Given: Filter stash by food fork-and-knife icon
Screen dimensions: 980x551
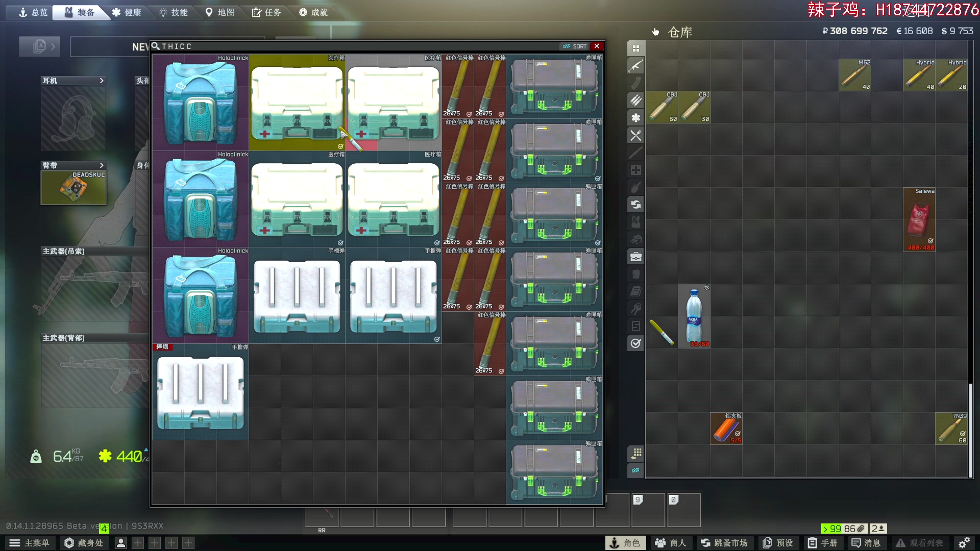Looking at the screenshot, I should (635, 135).
